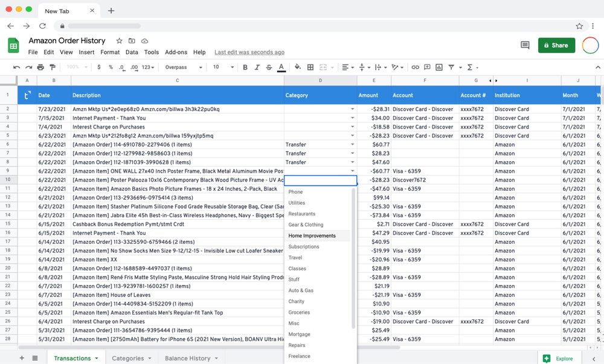This screenshot has width=604, height=364.
Task: Star the Amazon Order History document
Action: coord(119,41)
